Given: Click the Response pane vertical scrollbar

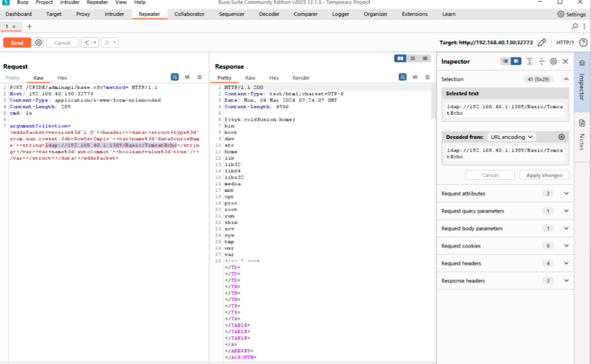Looking at the screenshot, I should click(433, 101).
